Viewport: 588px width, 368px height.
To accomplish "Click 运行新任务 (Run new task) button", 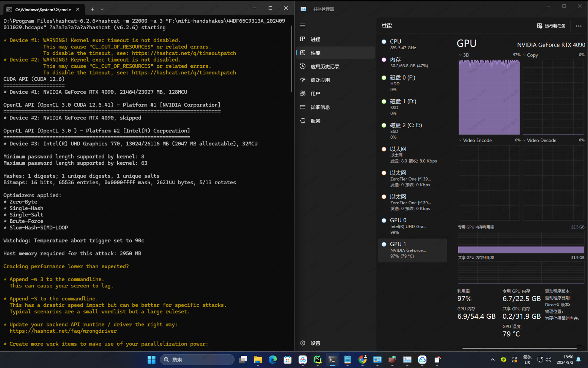I will 551,26.
